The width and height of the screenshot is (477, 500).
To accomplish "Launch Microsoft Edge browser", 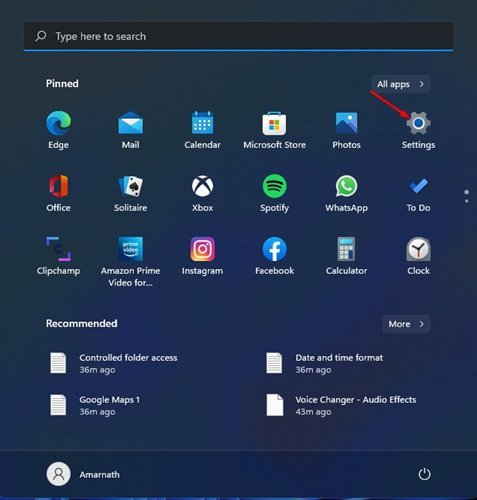I will point(58,130).
